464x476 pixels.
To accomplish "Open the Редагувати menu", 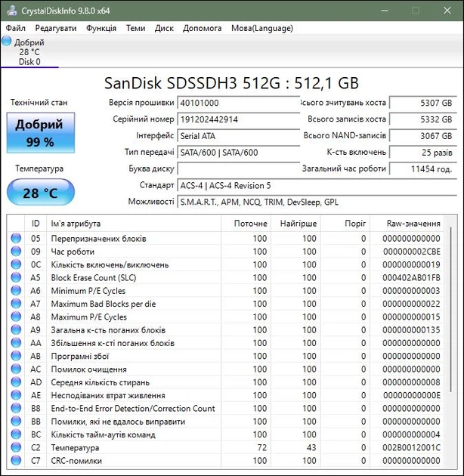I will tap(56, 28).
